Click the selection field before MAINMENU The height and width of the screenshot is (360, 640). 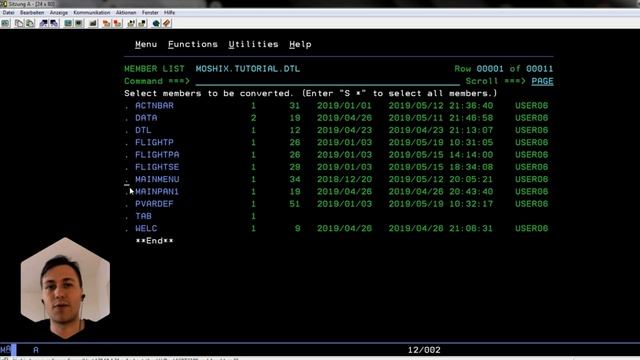pos(127,179)
